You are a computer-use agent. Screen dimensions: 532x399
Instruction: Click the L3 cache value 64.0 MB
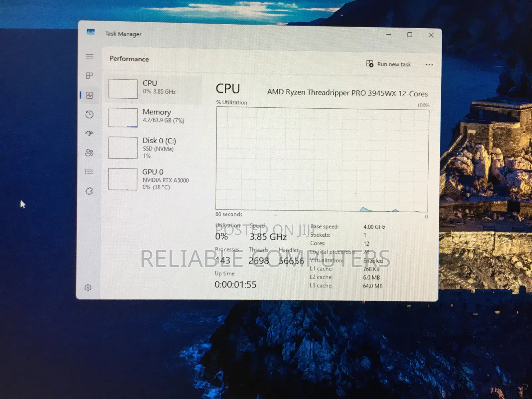pos(373,286)
